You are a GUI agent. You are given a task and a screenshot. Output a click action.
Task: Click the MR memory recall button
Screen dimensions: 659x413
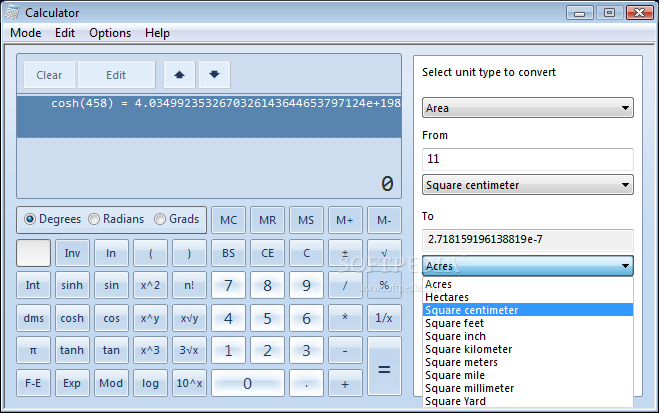(267, 220)
